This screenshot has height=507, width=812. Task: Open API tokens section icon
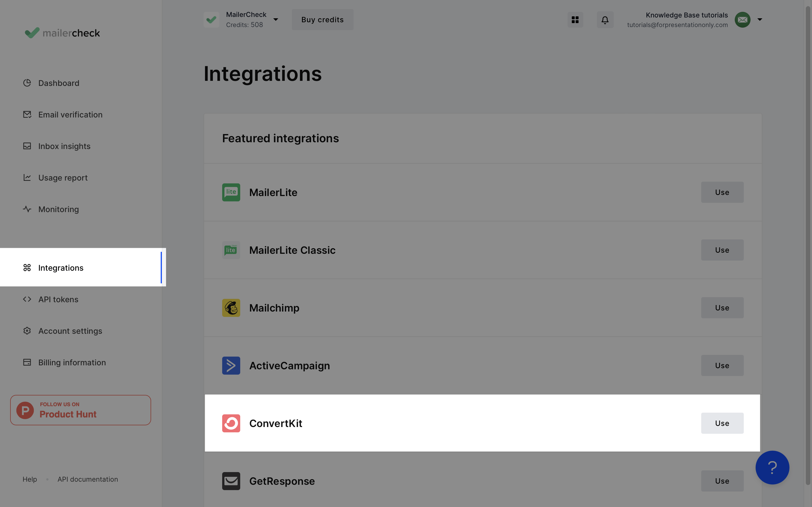coord(27,299)
